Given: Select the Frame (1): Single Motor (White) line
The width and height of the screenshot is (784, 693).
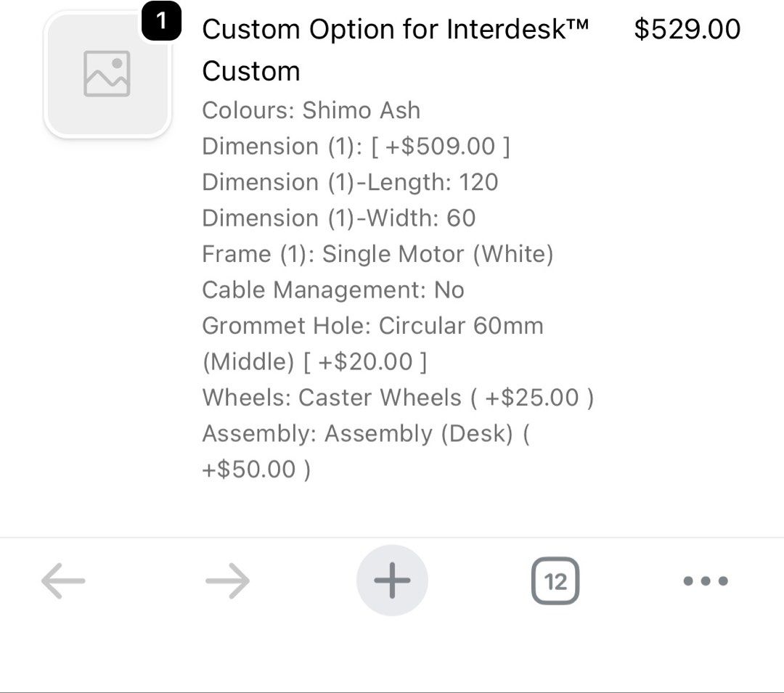Looking at the screenshot, I should coord(377,254).
